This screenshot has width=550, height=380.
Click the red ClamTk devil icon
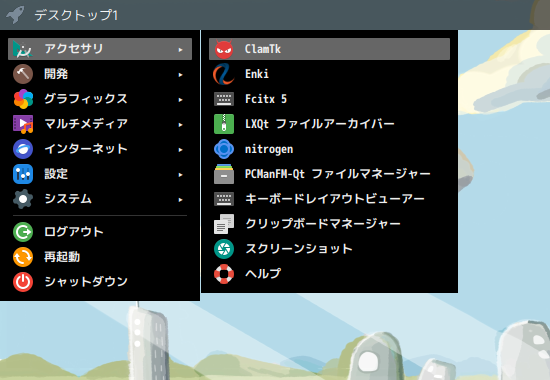pos(224,49)
